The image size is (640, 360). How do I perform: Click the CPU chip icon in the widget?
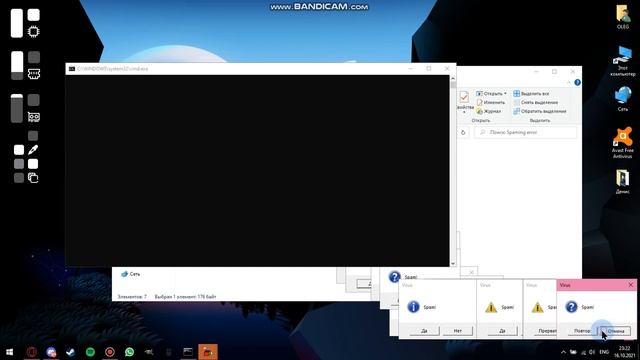point(33,32)
